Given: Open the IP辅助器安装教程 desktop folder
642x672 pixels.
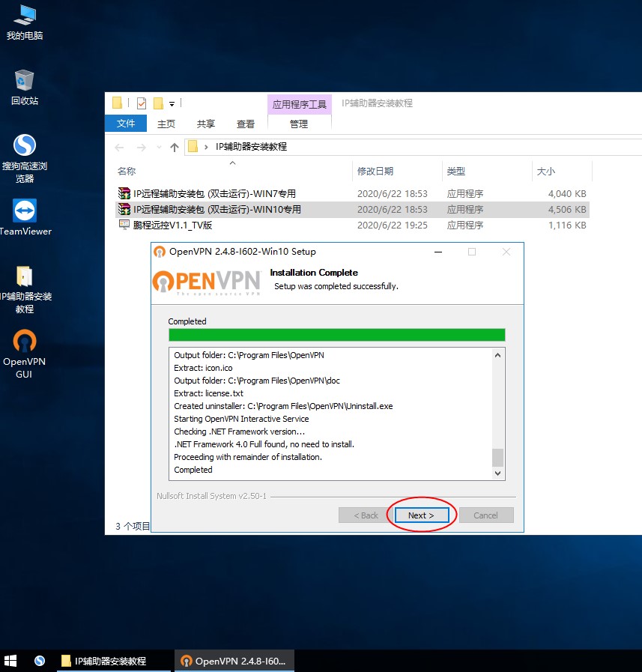Looking at the screenshot, I should coord(25,290).
